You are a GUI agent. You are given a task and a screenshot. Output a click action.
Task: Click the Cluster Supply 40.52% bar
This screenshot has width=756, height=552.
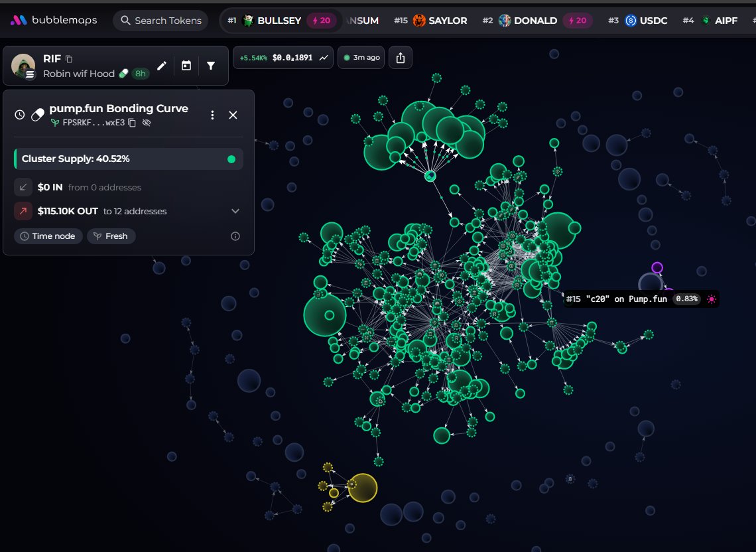coord(128,159)
